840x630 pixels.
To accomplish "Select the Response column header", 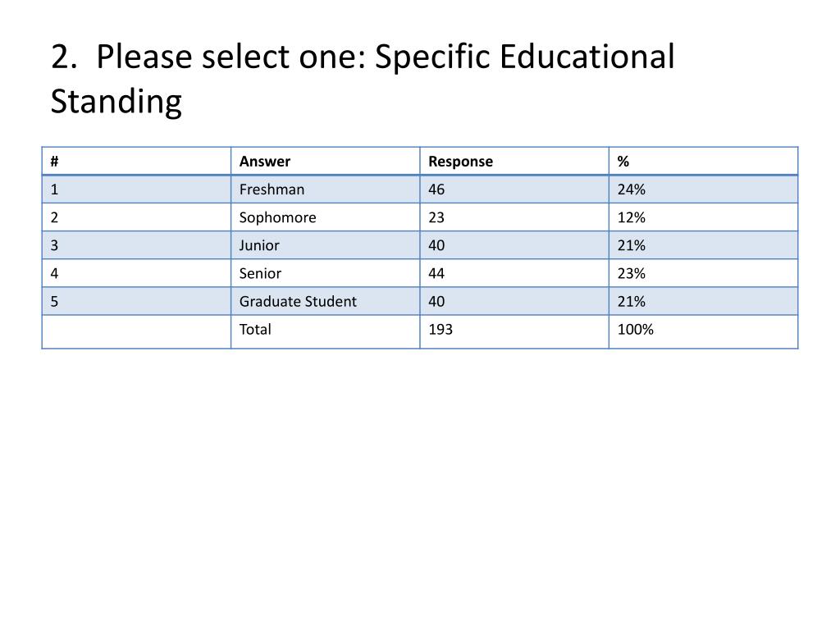I will (x=514, y=162).
